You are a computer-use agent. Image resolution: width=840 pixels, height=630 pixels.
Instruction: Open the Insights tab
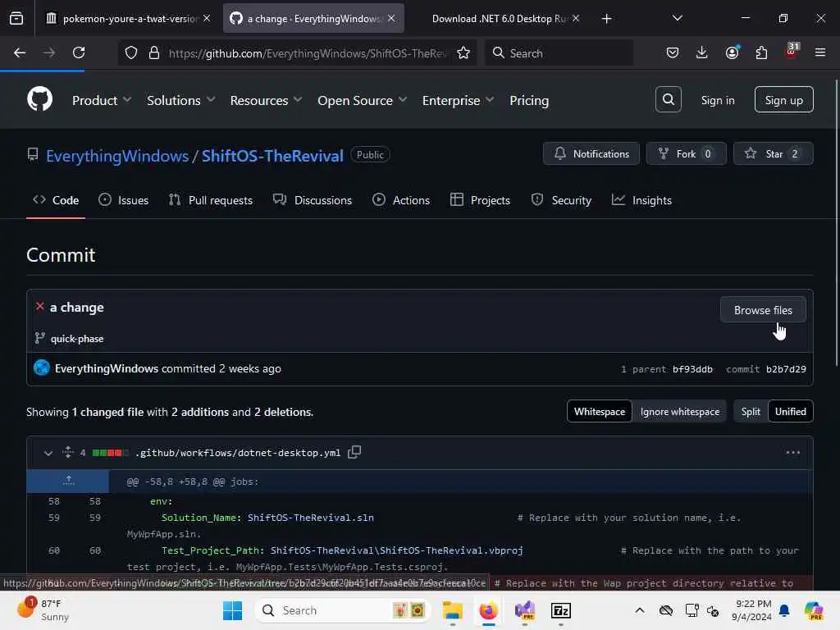pyautogui.click(x=641, y=200)
